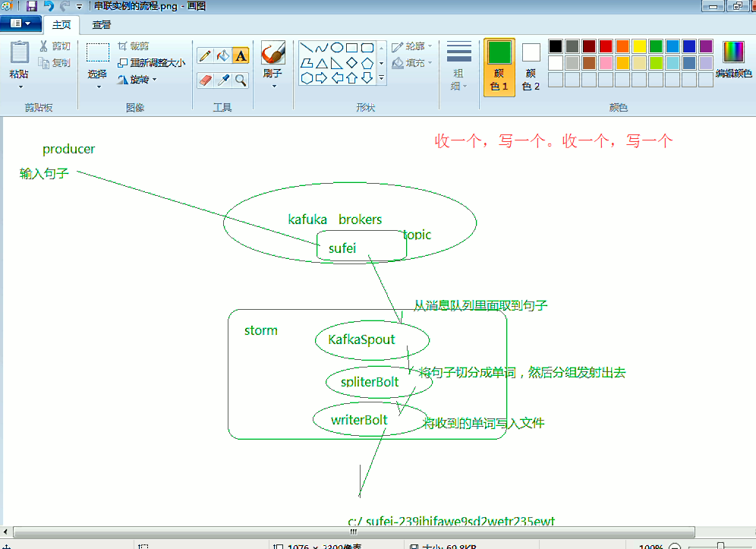Click the Select (选择) rectangle icon
The height and width of the screenshot is (549, 756).
pos(97,52)
